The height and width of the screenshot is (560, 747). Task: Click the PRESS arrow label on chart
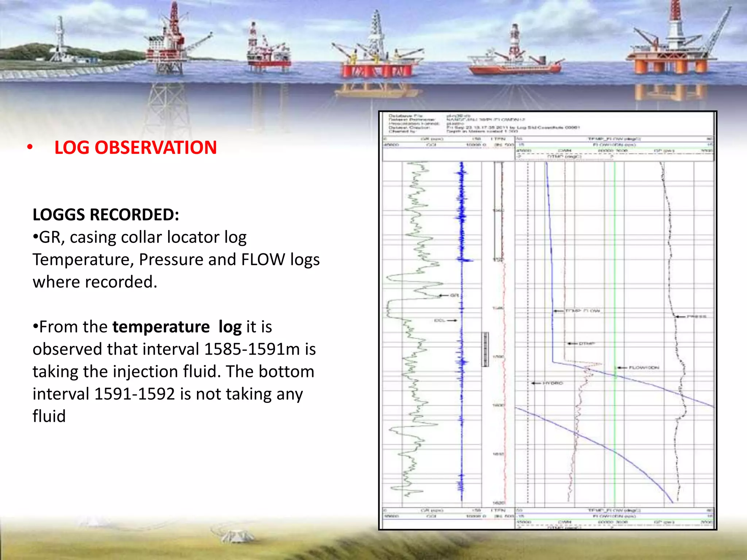(696, 316)
